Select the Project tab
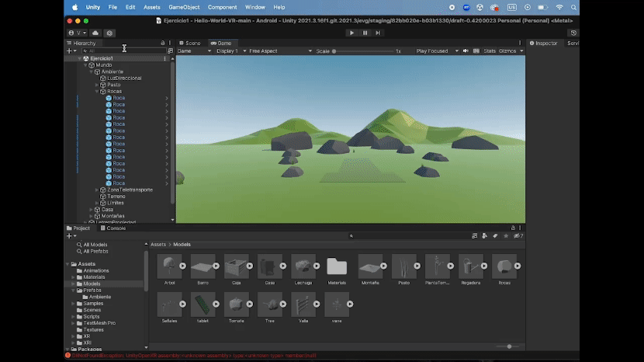Viewport: 644px width, 362px height. point(78,228)
